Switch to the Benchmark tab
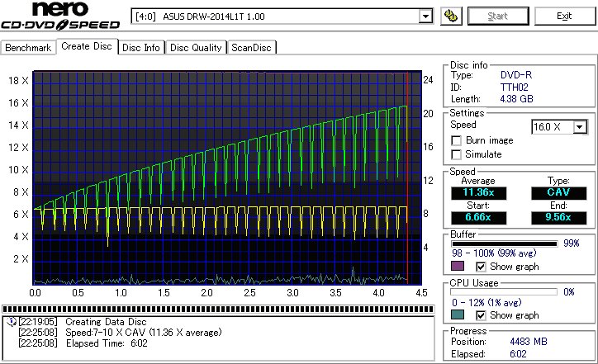 (x=28, y=48)
